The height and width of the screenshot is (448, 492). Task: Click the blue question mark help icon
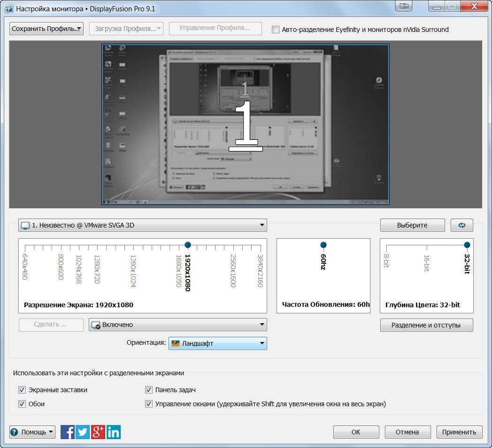pos(14,432)
